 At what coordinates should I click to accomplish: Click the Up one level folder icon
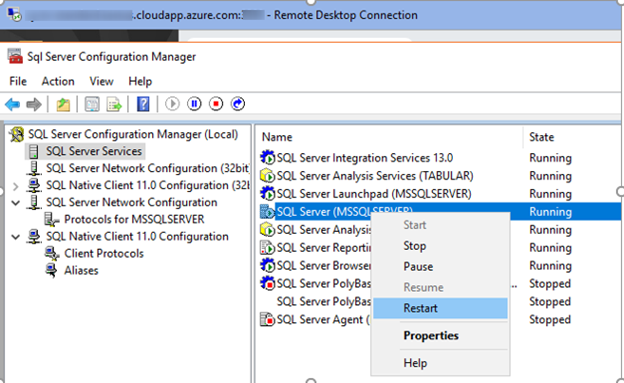pyautogui.click(x=63, y=105)
